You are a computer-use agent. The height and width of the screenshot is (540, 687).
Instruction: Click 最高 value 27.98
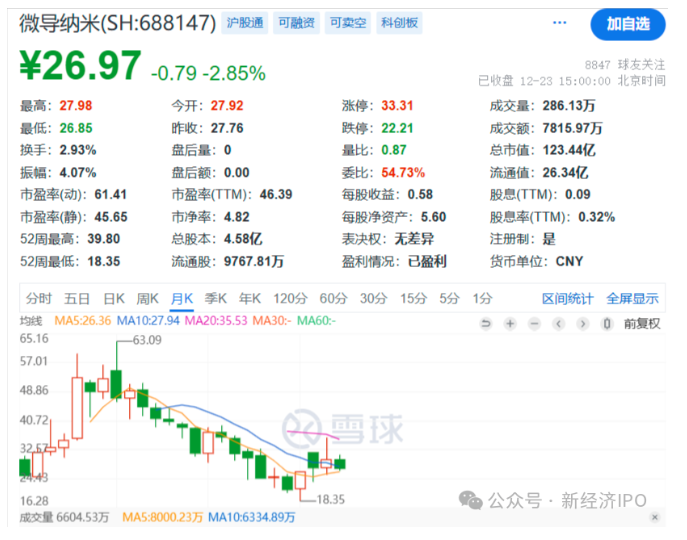point(76,106)
